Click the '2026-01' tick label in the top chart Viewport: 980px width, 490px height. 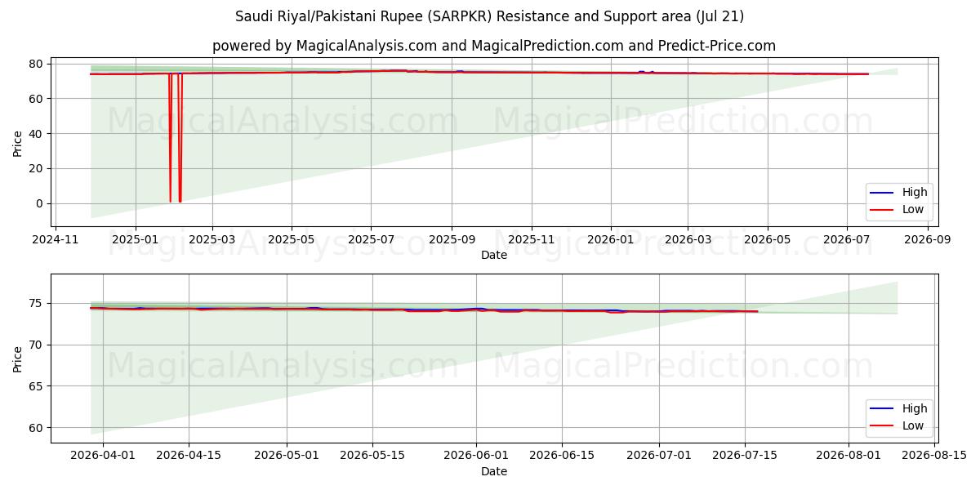coord(611,239)
